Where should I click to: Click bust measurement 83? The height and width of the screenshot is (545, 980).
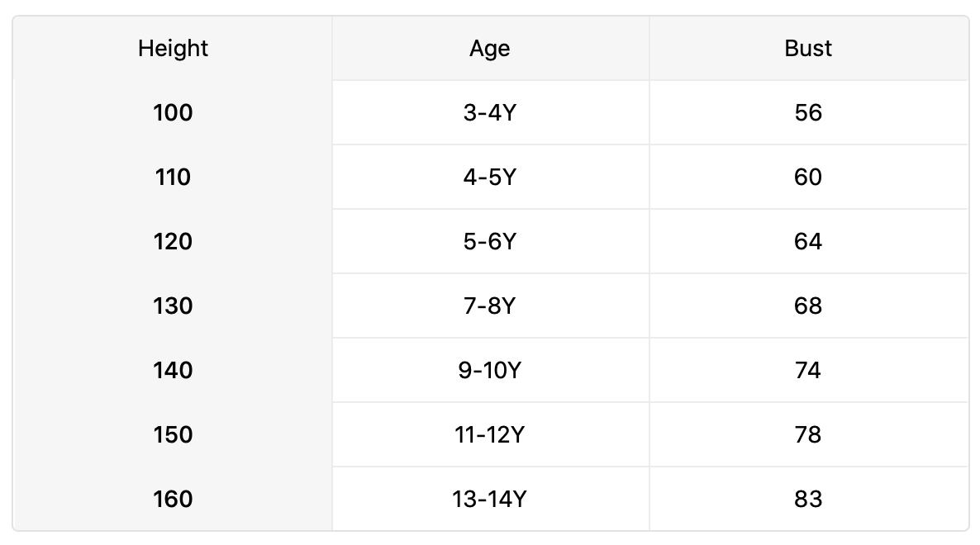(x=808, y=500)
